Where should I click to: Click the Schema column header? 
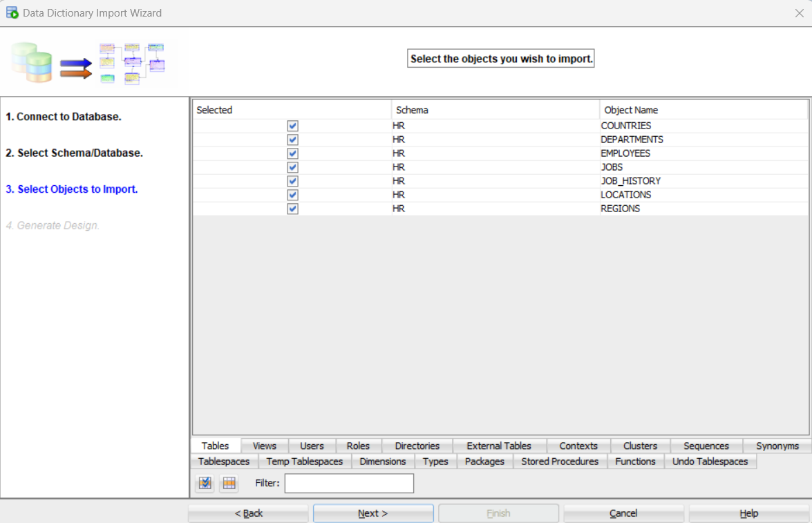click(x=495, y=110)
